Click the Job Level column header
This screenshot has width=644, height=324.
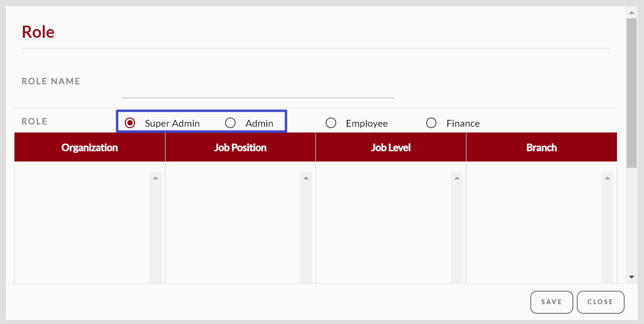point(390,147)
